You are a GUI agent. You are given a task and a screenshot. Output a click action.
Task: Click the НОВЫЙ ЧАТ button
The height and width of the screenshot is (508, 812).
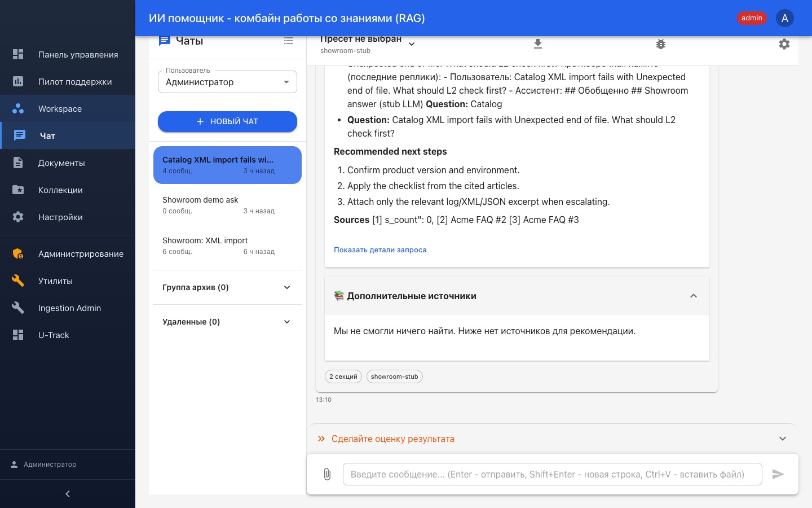pos(227,121)
